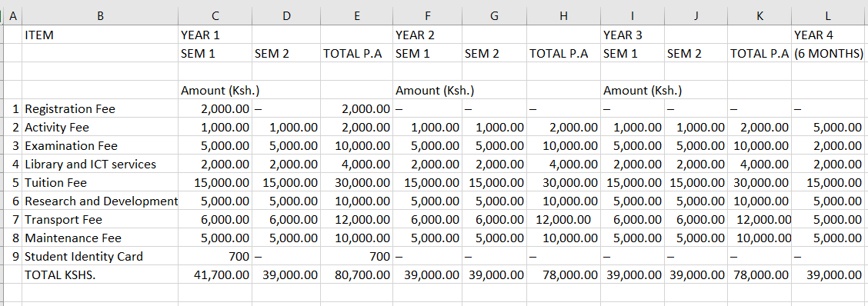The width and height of the screenshot is (868, 306).
Task: Click Year 4 total 39,000.00 cell
Action: [828, 274]
